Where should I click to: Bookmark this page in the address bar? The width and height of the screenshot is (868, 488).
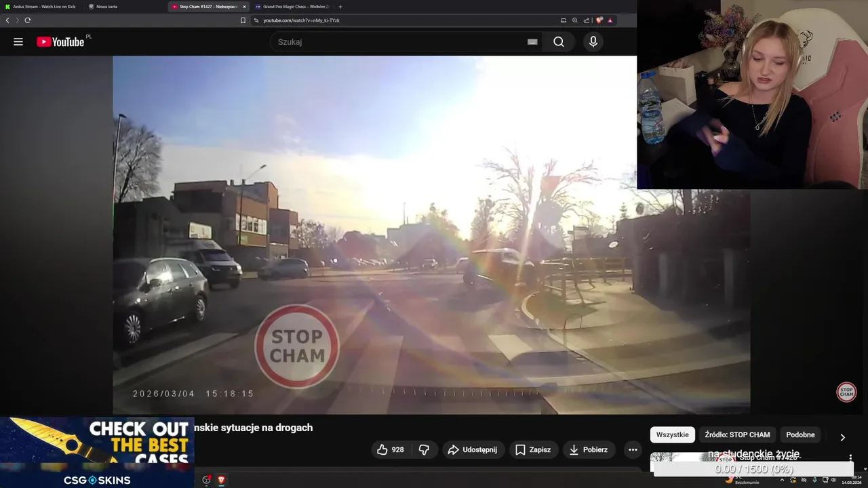click(x=243, y=20)
